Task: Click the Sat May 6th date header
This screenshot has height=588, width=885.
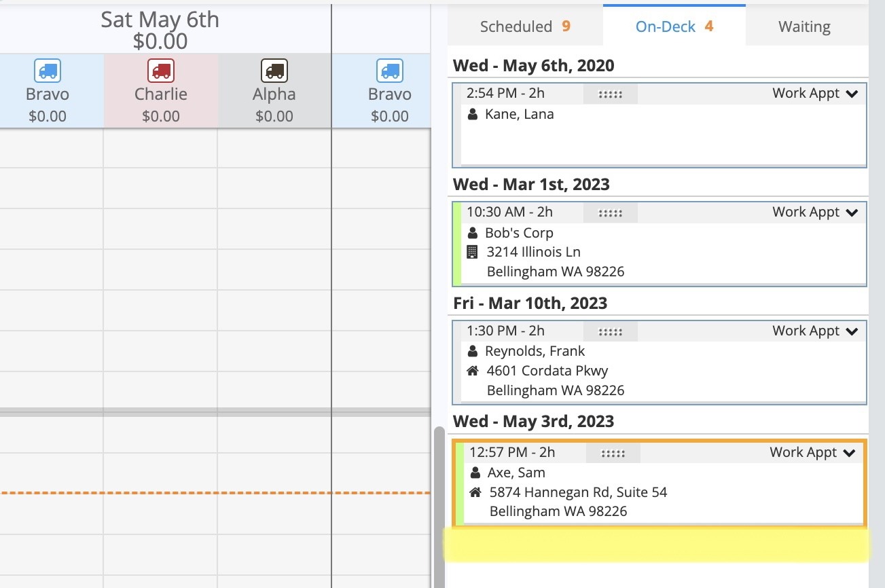Action: click(160, 20)
